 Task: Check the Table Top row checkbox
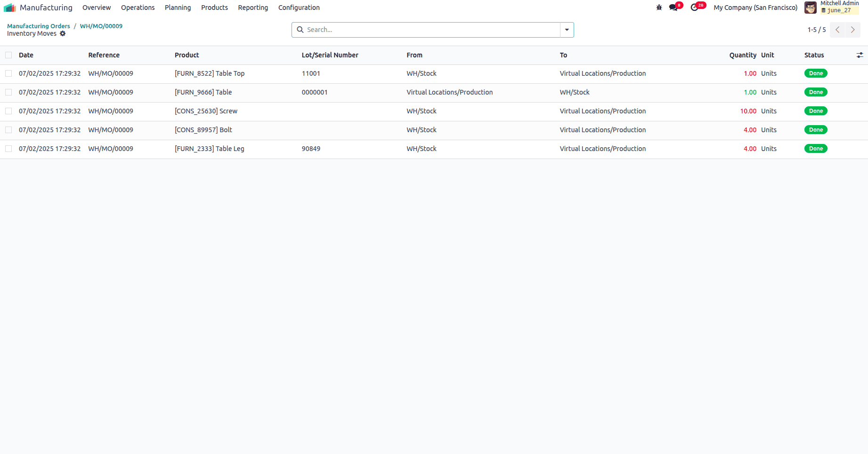tap(8, 73)
